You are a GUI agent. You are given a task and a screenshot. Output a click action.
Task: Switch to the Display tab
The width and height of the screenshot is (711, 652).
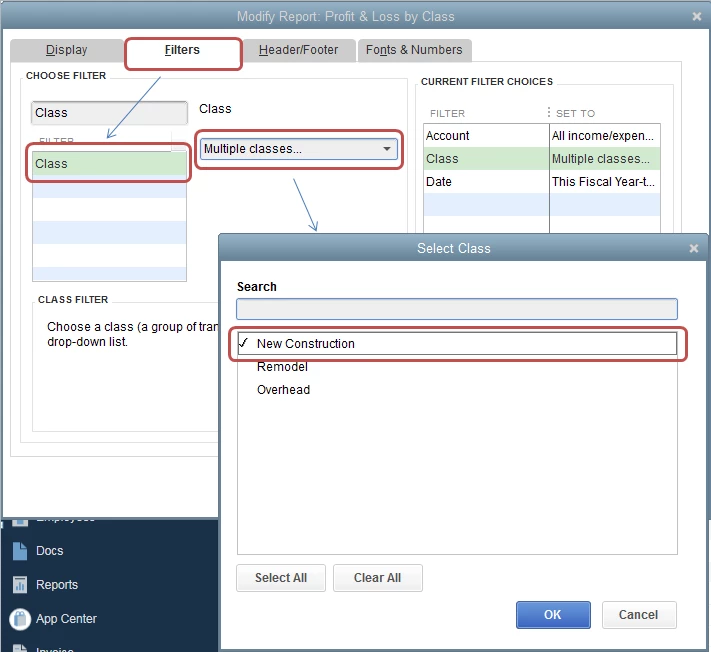click(67, 50)
